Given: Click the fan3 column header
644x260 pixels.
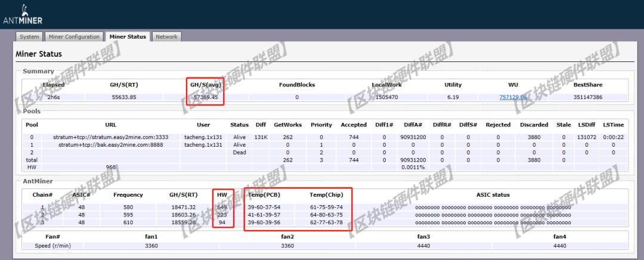Looking at the screenshot, I should (423, 237).
